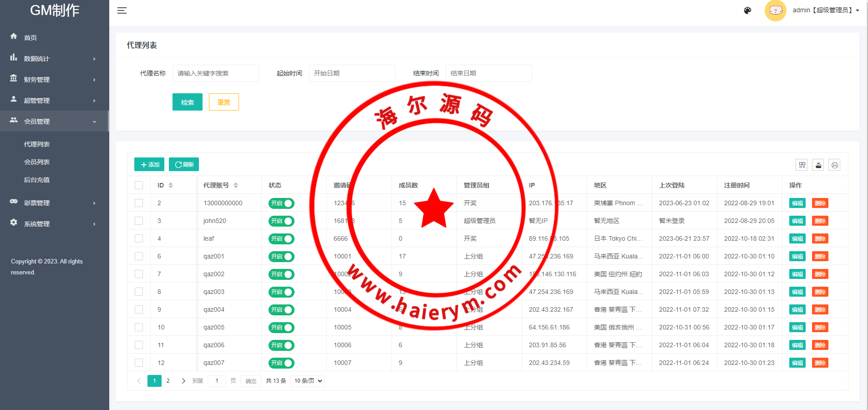Click the table export icon
This screenshot has width=868, height=410.
818,165
